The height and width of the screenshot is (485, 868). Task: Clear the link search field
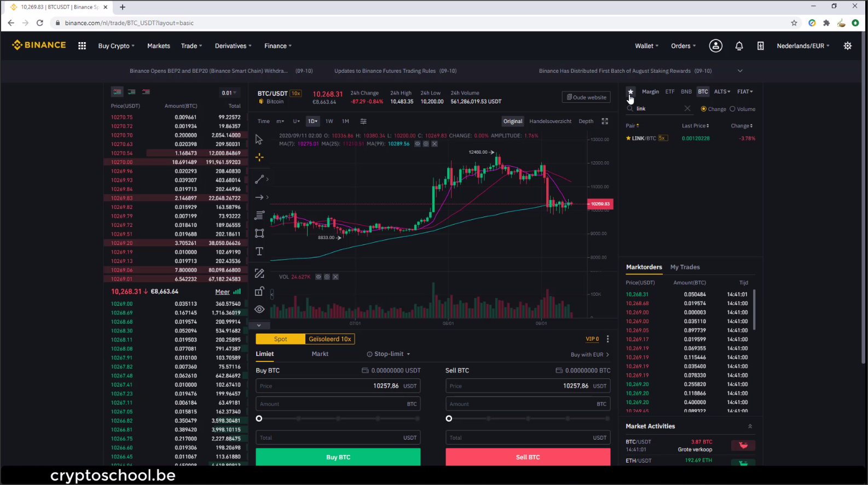687,109
